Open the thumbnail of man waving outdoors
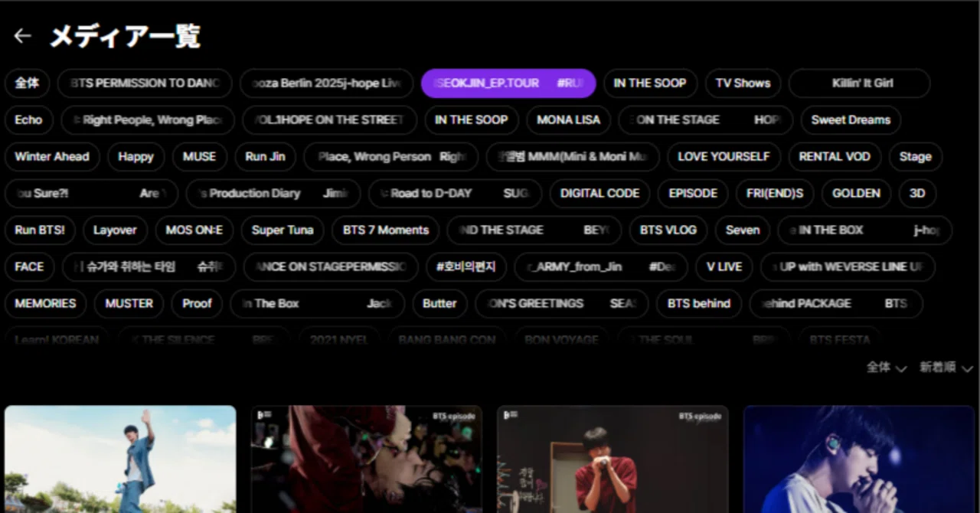Viewport: 980px width, 513px height. [120, 459]
